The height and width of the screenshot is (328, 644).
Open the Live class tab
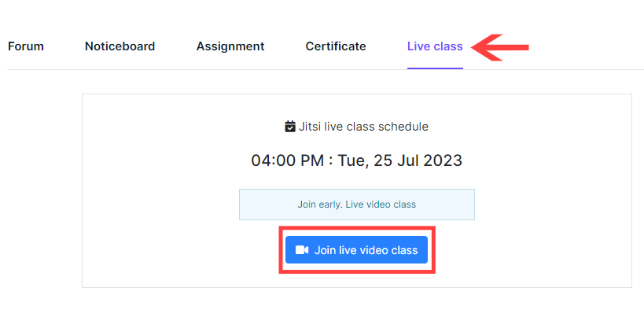click(435, 46)
